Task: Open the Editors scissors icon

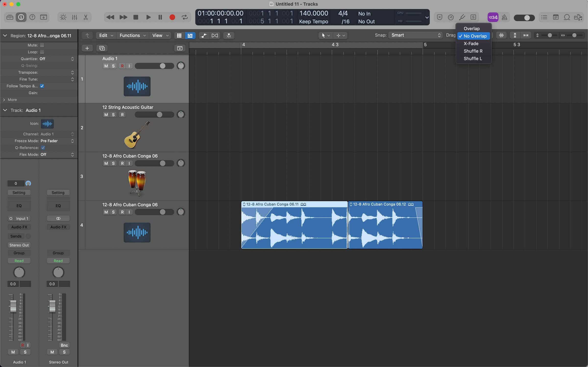Action: click(86, 17)
